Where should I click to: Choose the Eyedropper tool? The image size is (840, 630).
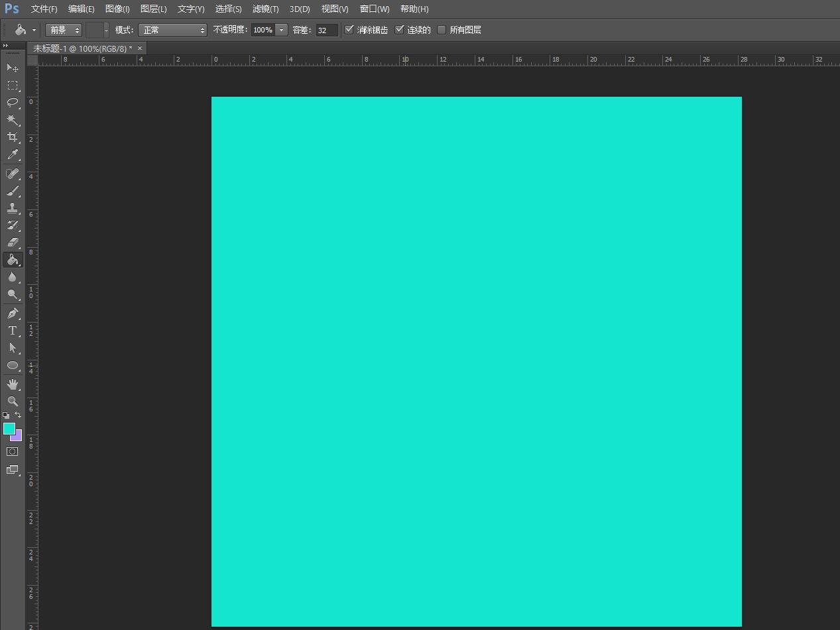[13, 155]
